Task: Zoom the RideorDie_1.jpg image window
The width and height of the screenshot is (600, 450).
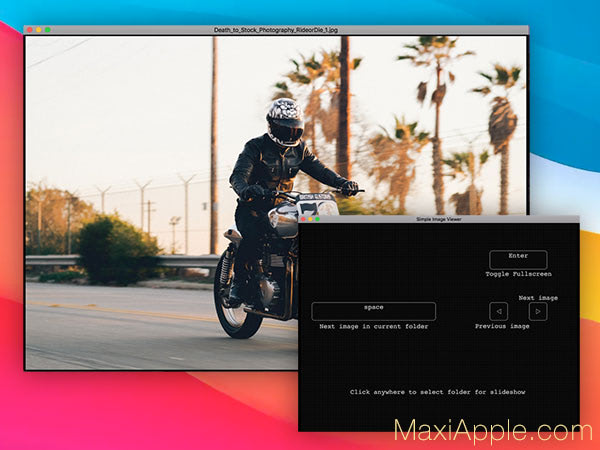Action: (47, 30)
